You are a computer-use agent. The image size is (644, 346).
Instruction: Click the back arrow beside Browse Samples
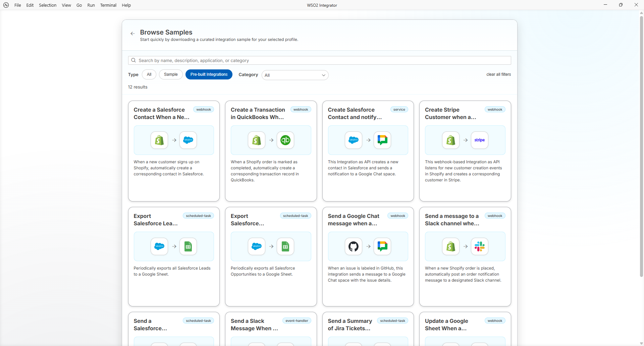tap(132, 34)
